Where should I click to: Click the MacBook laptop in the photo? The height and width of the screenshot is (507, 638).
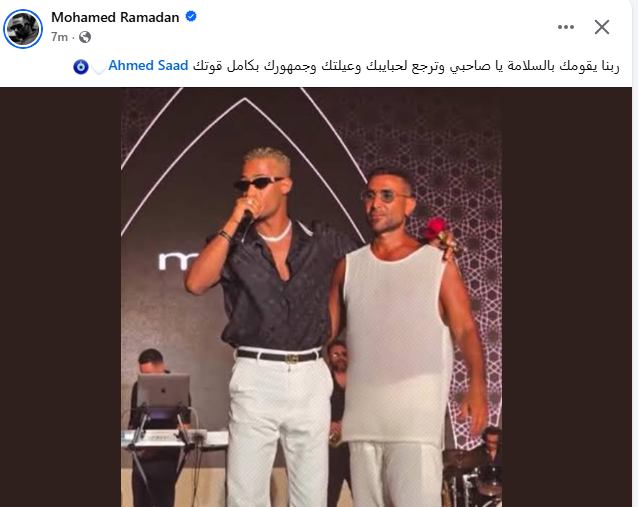click(x=163, y=390)
